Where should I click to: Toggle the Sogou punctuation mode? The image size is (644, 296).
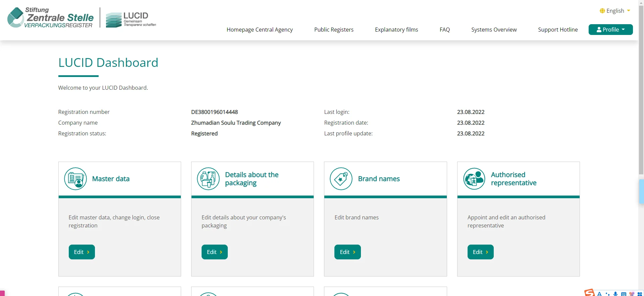click(607, 294)
